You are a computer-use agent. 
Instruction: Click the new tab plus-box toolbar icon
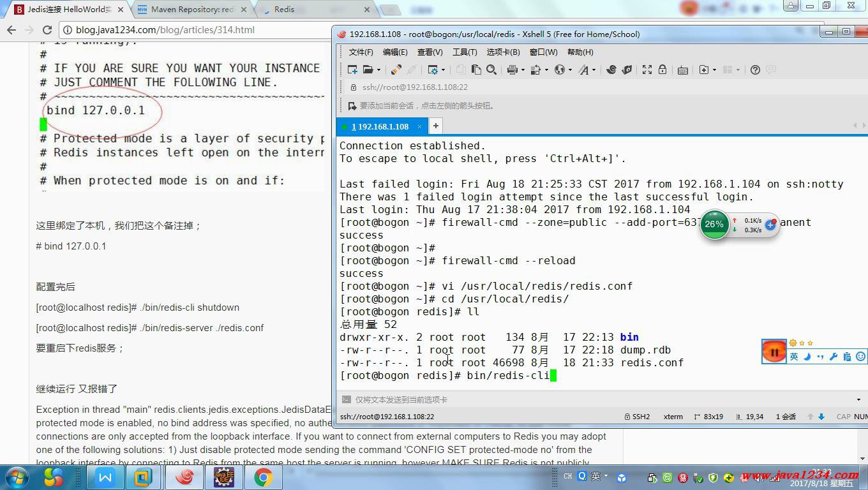click(x=704, y=70)
